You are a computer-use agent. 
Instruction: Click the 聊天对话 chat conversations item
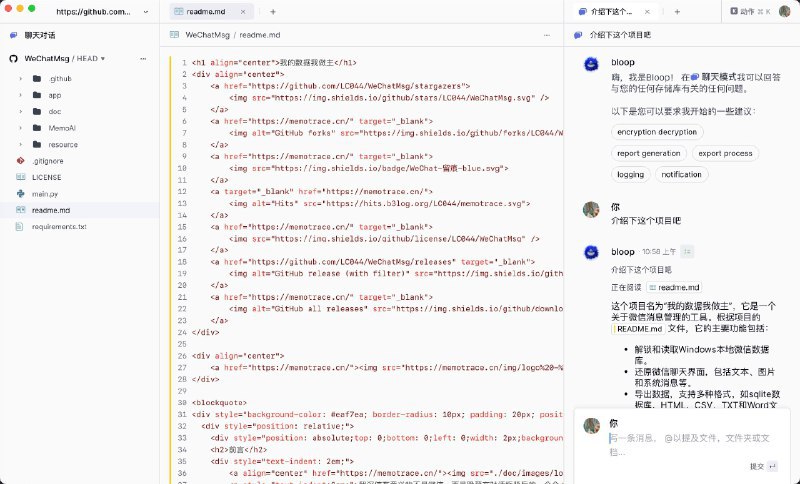click(x=48, y=35)
